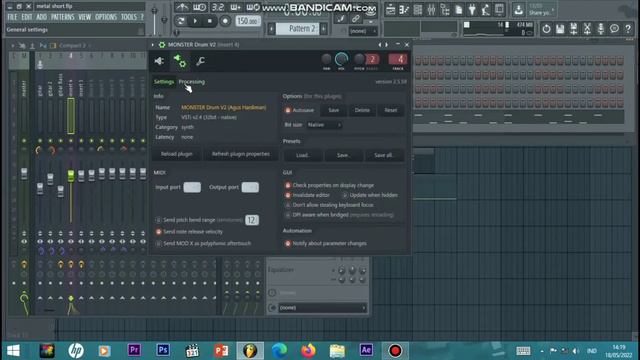This screenshot has width=640, height=360.
Task: Open the ADD menu
Action: 41,17
